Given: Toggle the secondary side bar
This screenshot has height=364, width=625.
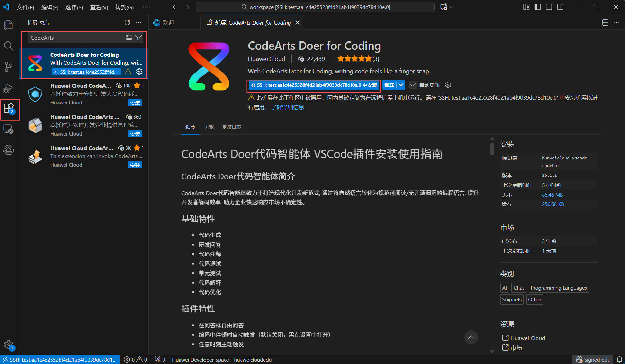Looking at the screenshot, I should click(560, 7).
